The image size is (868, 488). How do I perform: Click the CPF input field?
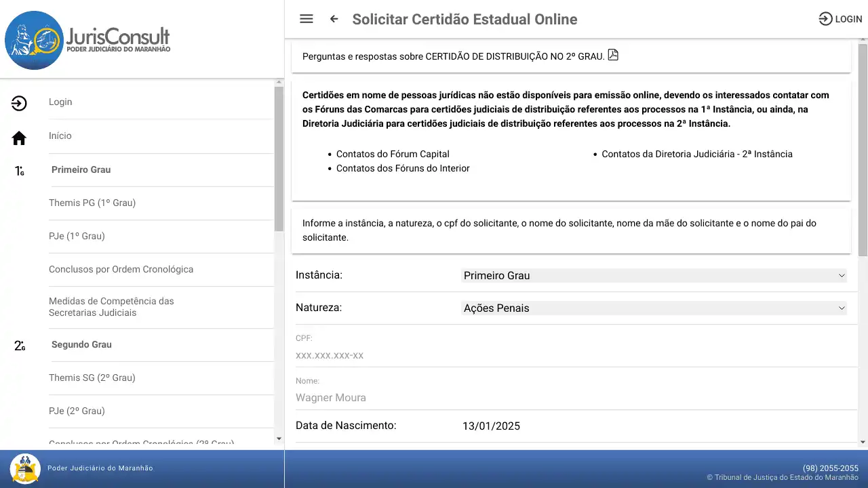[x=570, y=355]
